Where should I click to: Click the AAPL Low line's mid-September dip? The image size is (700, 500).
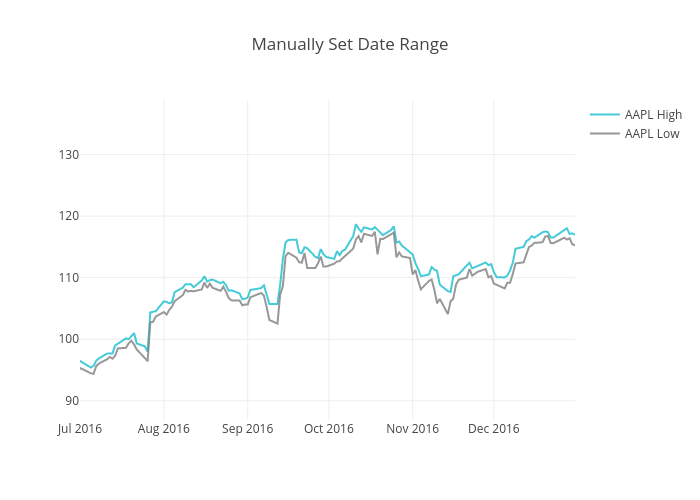(277, 324)
